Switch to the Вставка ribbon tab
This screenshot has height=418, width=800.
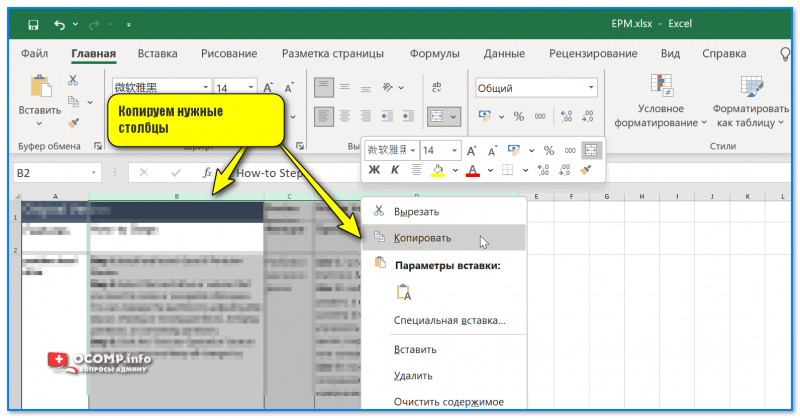[158, 54]
